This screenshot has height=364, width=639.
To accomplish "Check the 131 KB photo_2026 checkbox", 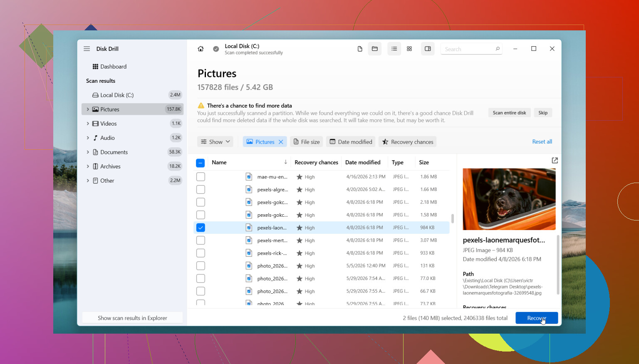I will [x=201, y=266].
